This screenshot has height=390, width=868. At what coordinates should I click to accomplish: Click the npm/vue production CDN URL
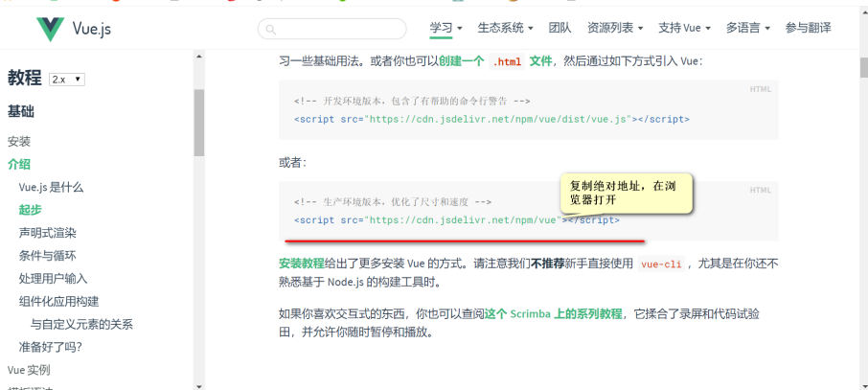coord(465,220)
